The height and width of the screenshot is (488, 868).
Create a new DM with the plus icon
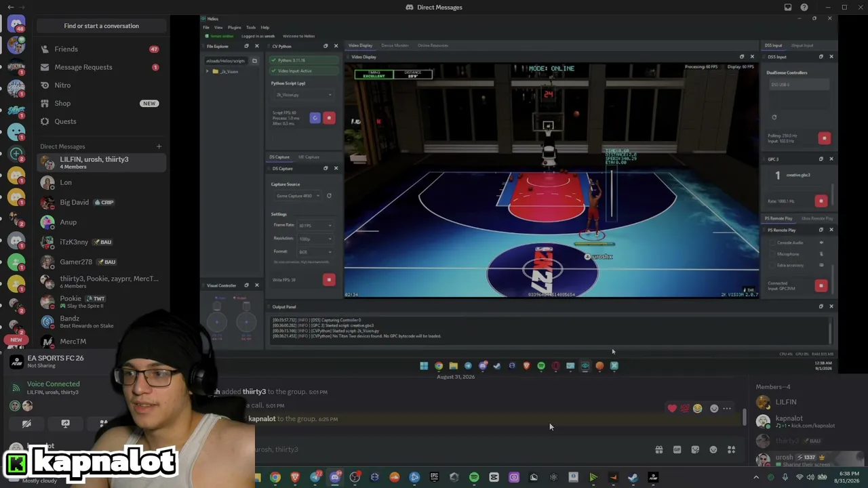[159, 146]
